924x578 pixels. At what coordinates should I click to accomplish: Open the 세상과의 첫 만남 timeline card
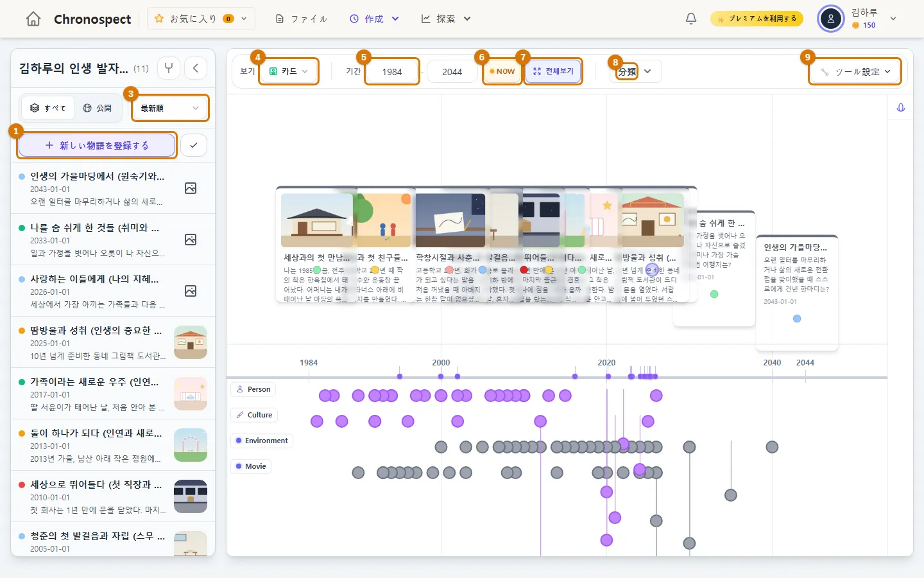pyautogui.click(x=316, y=245)
